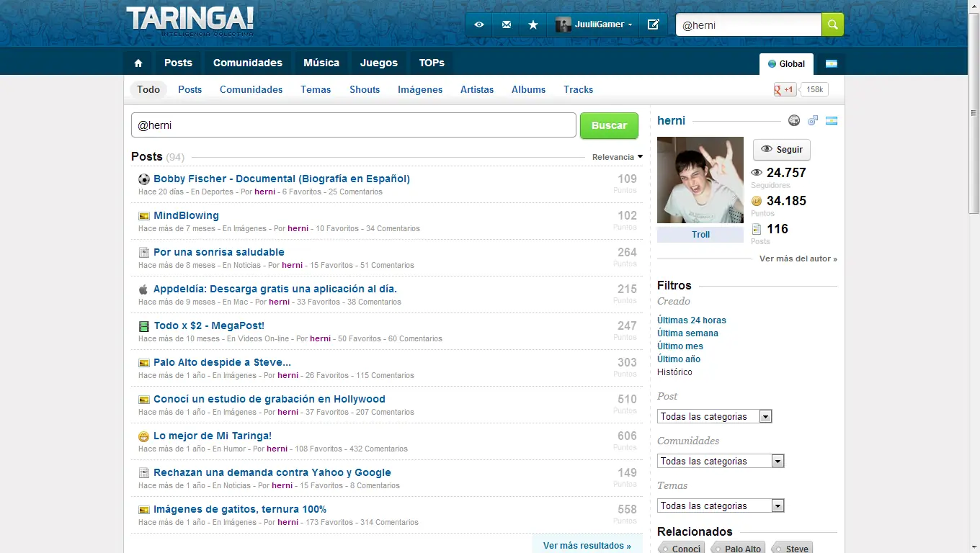Click the Steve related tag
Viewport: 980px width, 553px height.
[x=794, y=549]
